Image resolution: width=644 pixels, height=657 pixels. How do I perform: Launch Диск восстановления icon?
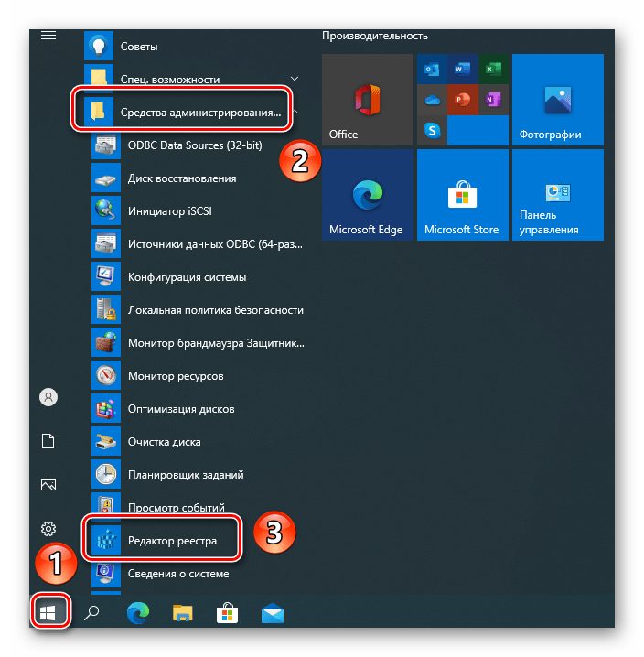point(106,178)
